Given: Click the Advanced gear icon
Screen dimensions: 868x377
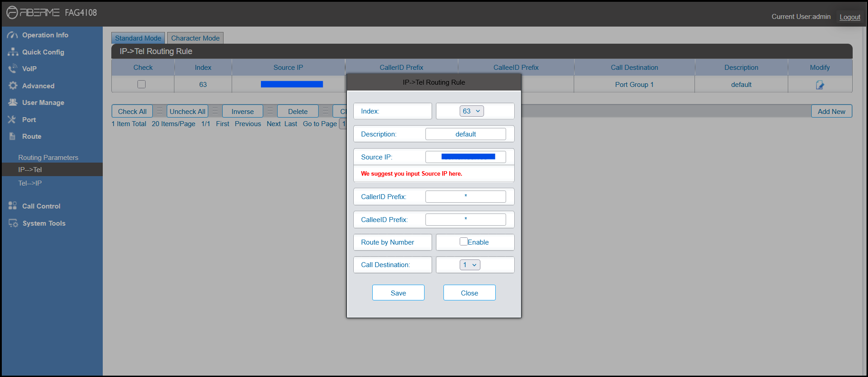Looking at the screenshot, I should (x=13, y=86).
